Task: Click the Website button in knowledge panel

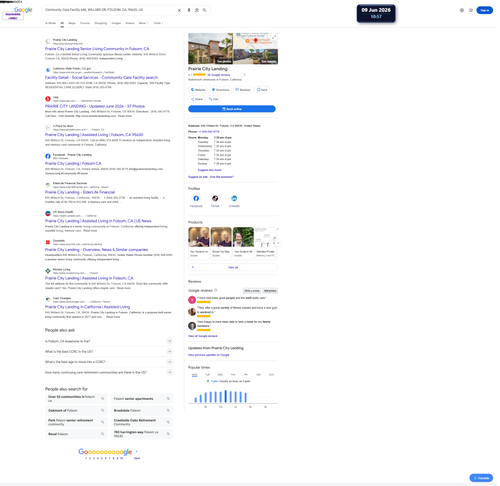Action: click(198, 90)
